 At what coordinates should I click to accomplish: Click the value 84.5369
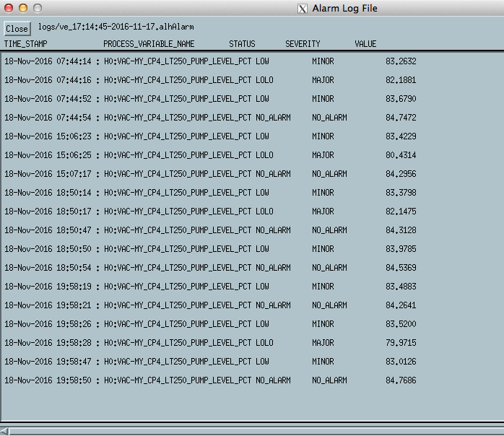[401, 268]
